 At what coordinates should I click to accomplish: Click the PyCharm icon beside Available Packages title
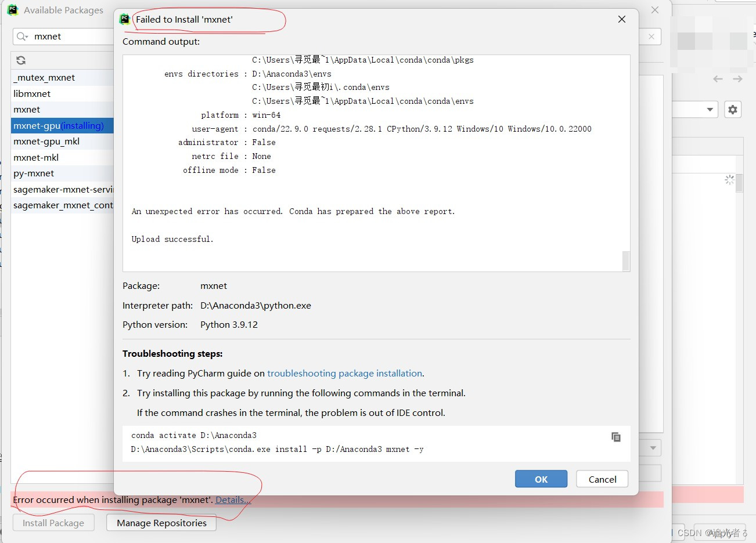12,10
